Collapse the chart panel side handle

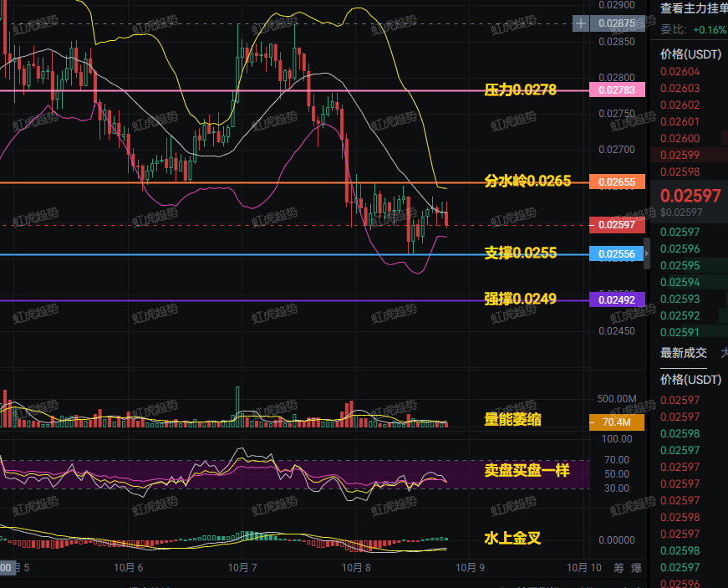pyautogui.click(x=647, y=253)
